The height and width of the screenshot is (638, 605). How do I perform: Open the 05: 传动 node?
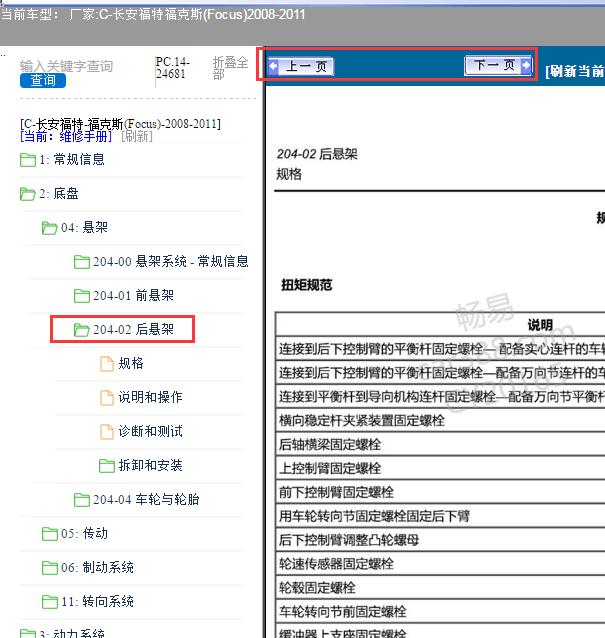pyautogui.click(x=84, y=533)
